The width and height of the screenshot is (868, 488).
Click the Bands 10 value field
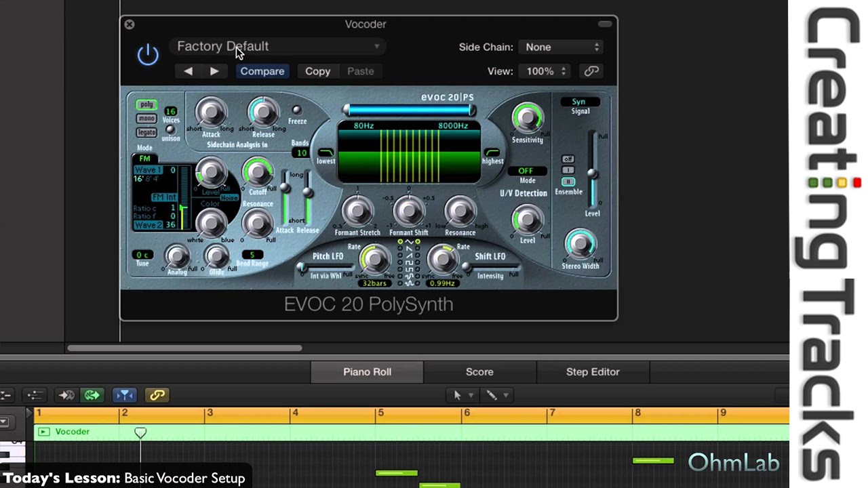(300, 153)
